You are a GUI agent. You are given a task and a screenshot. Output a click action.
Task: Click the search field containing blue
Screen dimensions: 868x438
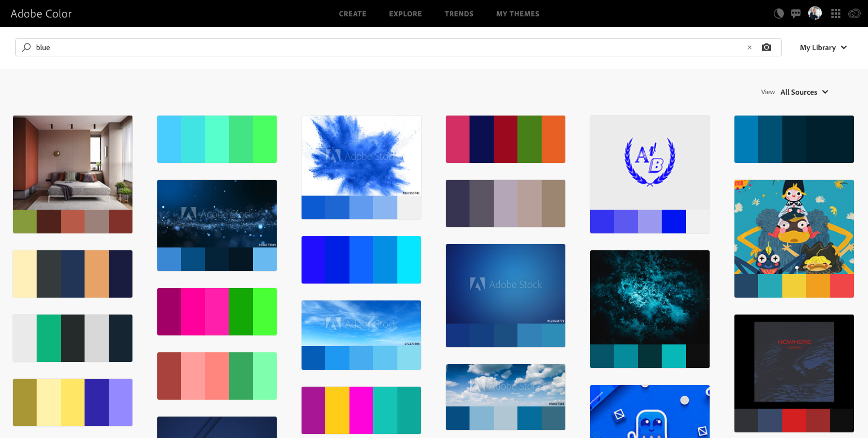[398, 47]
